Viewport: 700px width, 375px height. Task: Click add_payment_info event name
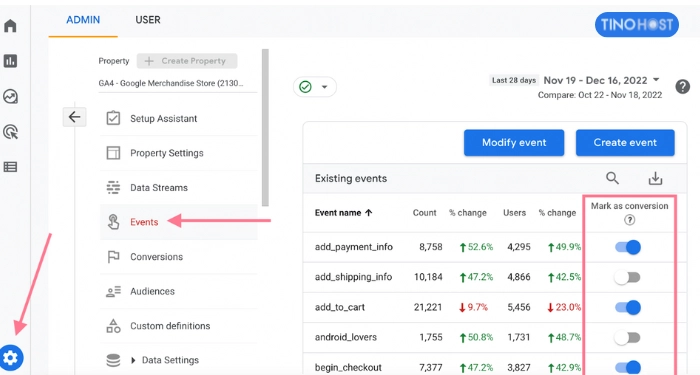click(x=354, y=247)
